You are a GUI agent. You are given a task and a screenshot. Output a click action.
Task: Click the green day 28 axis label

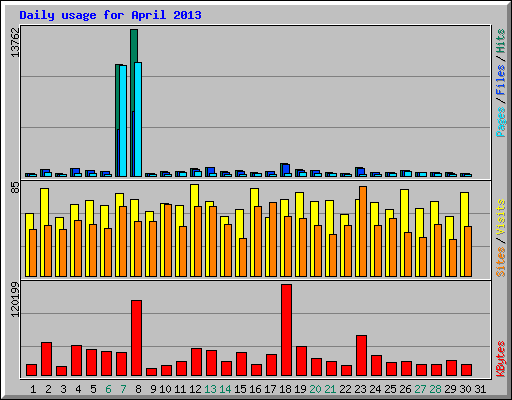click(435, 389)
